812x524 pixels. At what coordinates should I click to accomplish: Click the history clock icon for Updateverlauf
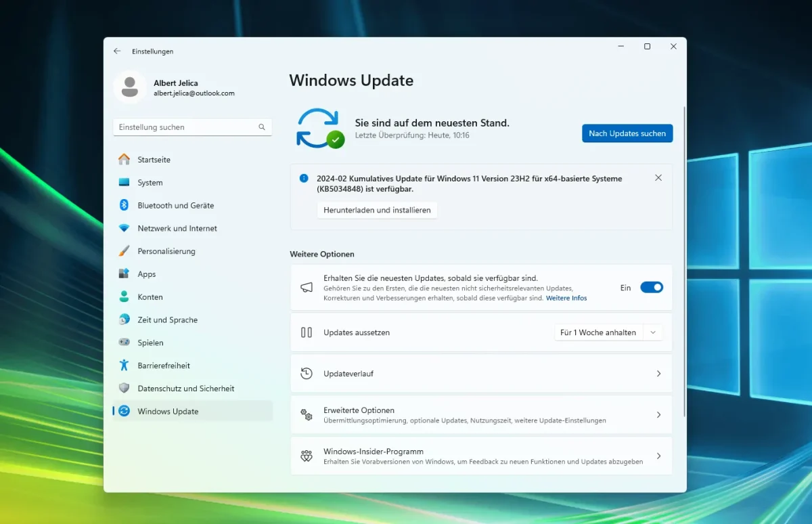click(307, 374)
